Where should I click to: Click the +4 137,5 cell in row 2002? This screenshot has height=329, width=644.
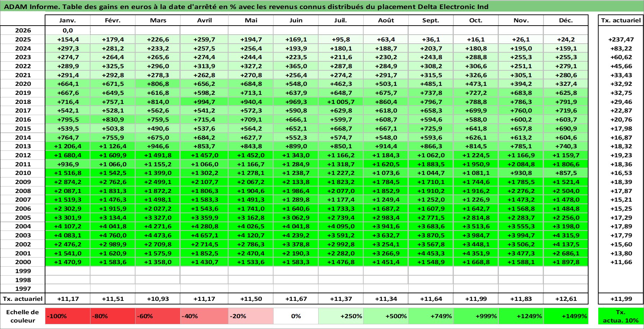coord(566,244)
